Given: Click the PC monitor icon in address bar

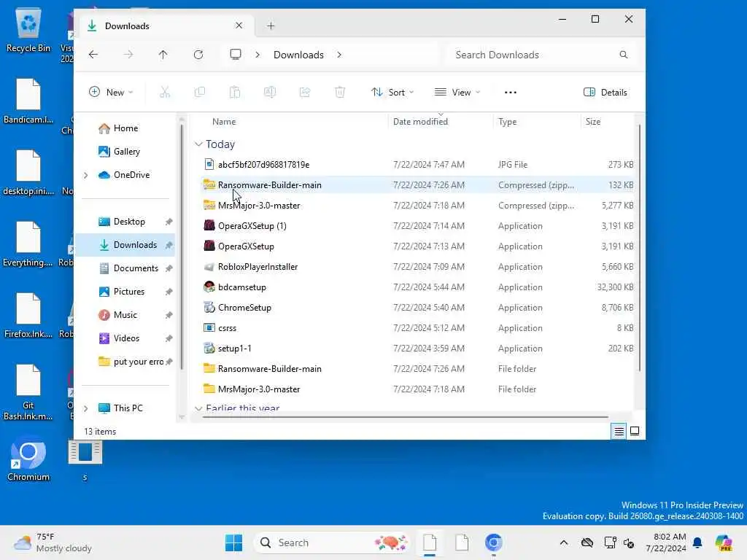Looking at the screenshot, I should coord(236,55).
